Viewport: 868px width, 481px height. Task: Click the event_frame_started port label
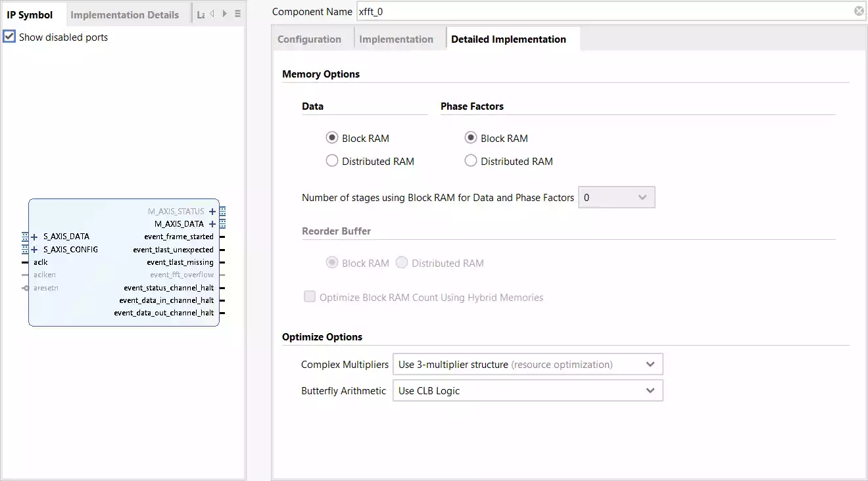(x=179, y=237)
